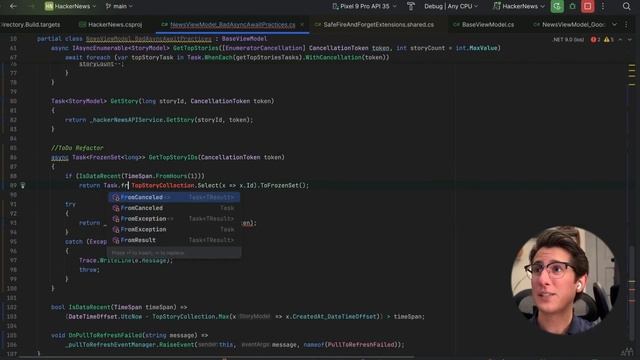Click GetStory method name on line 80
The width and height of the screenshot is (640, 360).
124,101
